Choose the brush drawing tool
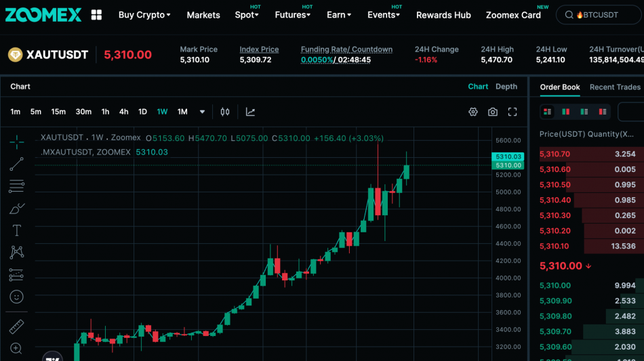 tap(17, 208)
